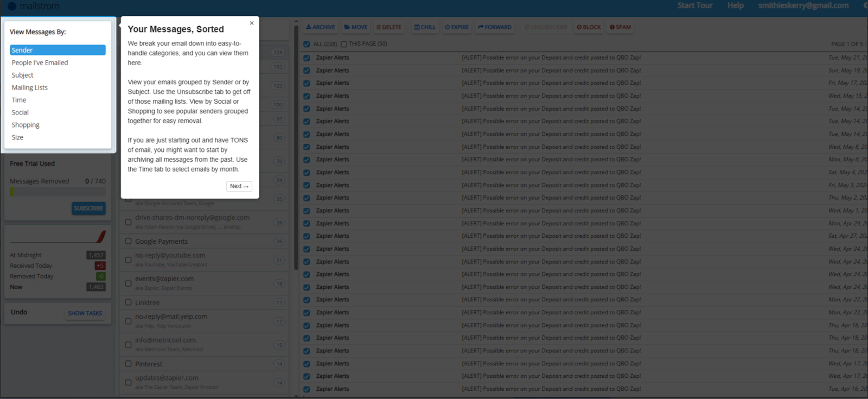Viewport: 868px width, 399px height.
Task: Check the no-reply@youtube.com sender
Action: coord(129,260)
